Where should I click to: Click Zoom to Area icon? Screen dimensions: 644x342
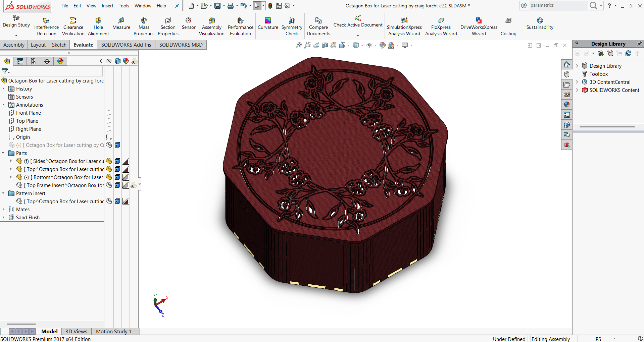click(307, 45)
